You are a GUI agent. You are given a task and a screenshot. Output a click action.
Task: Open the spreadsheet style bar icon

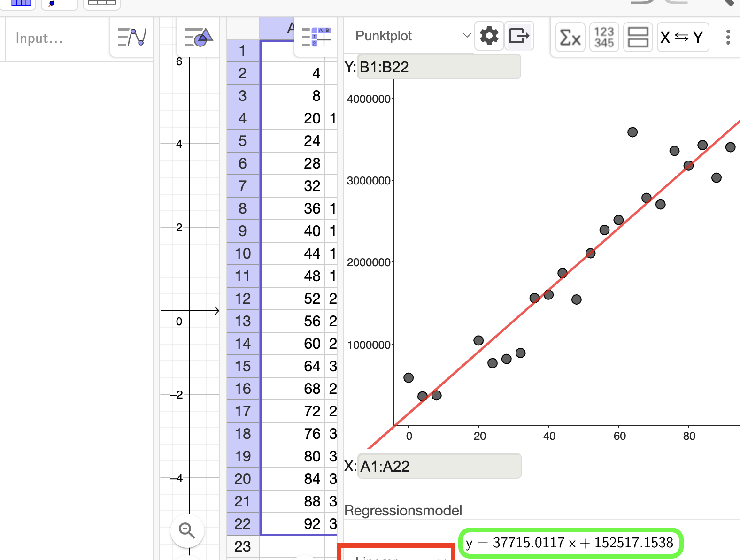316,37
